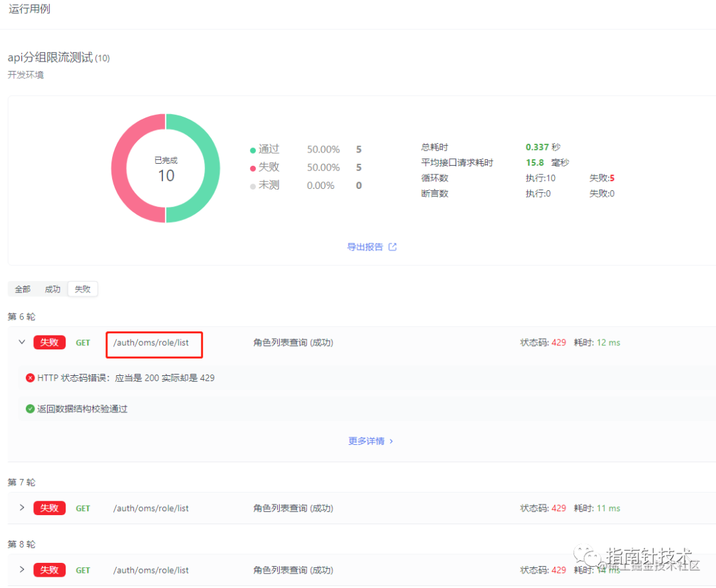Click the api分组限流测试 title

50,58
